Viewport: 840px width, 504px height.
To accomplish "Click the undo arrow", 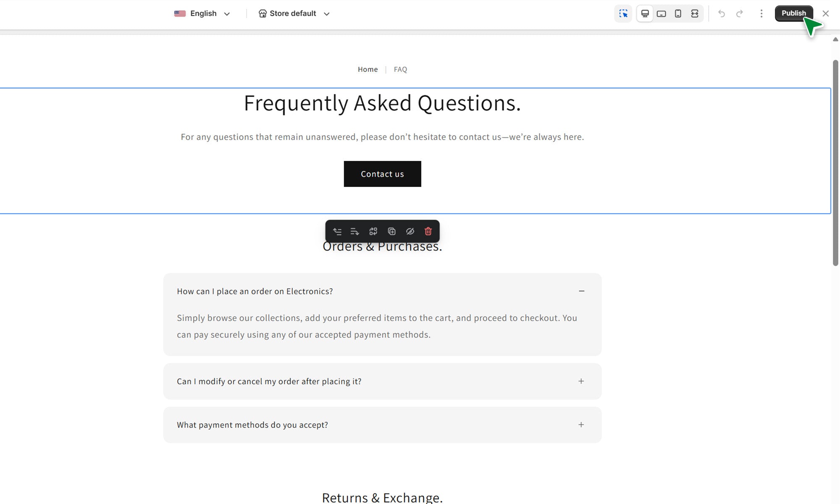I will coord(722,13).
